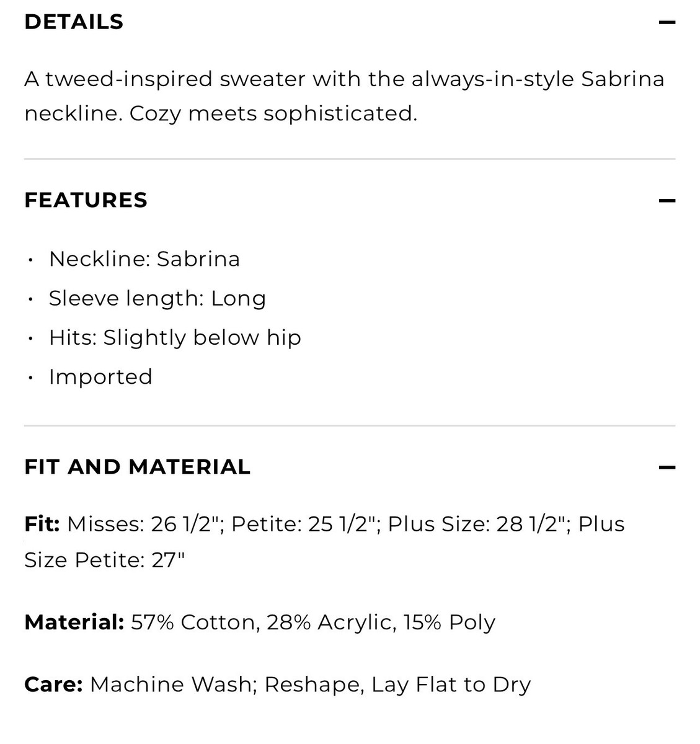Click the bold 'Fit:' label
The height and width of the screenshot is (744, 700).
tap(42, 525)
